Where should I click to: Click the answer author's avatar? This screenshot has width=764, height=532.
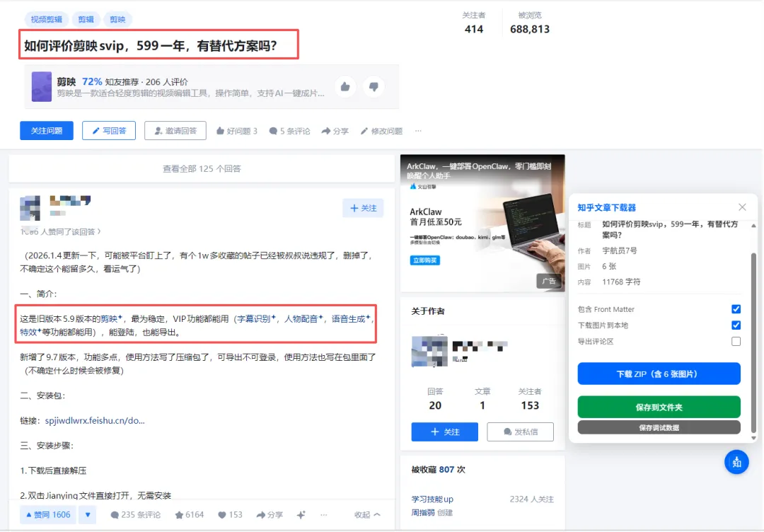pos(30,208)
